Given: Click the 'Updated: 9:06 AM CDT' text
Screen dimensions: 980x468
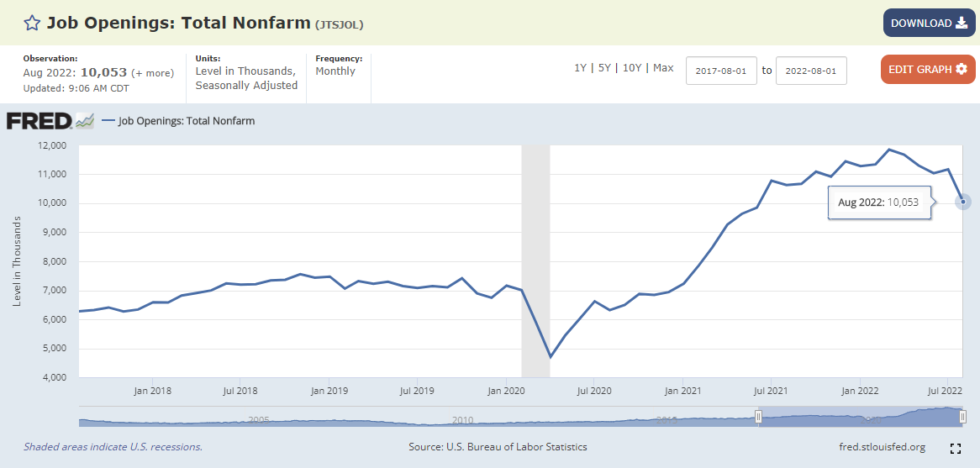Looking at the screenshot, I should (x=76, y=88).
